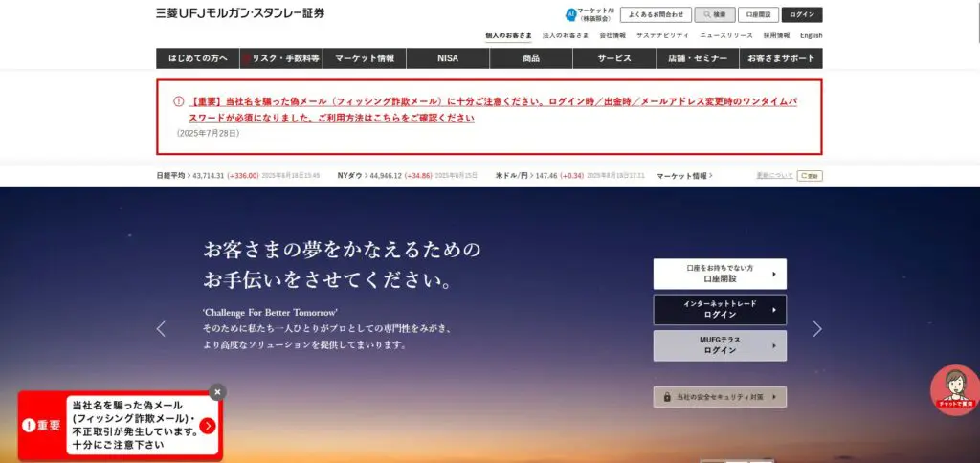Go to the previous hero slide

tap(161, 329)
